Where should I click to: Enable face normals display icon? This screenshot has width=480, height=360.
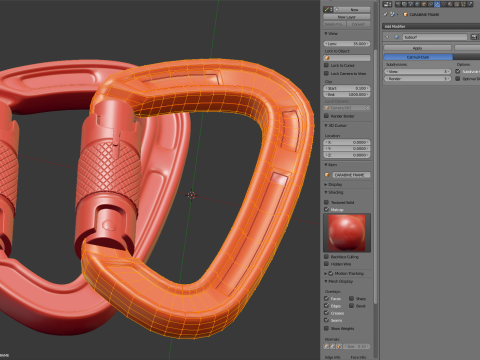click(338, 347)
